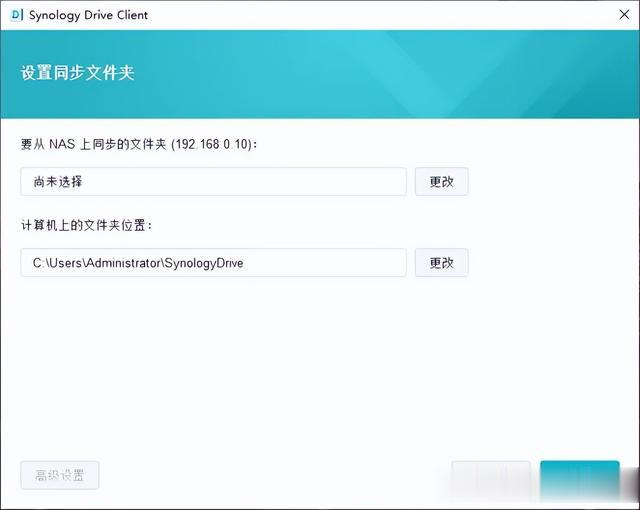640x510 pixels.
Task: Click the C:\Users\Administrator\SynologyDrive path field
Action: (213, 263)
